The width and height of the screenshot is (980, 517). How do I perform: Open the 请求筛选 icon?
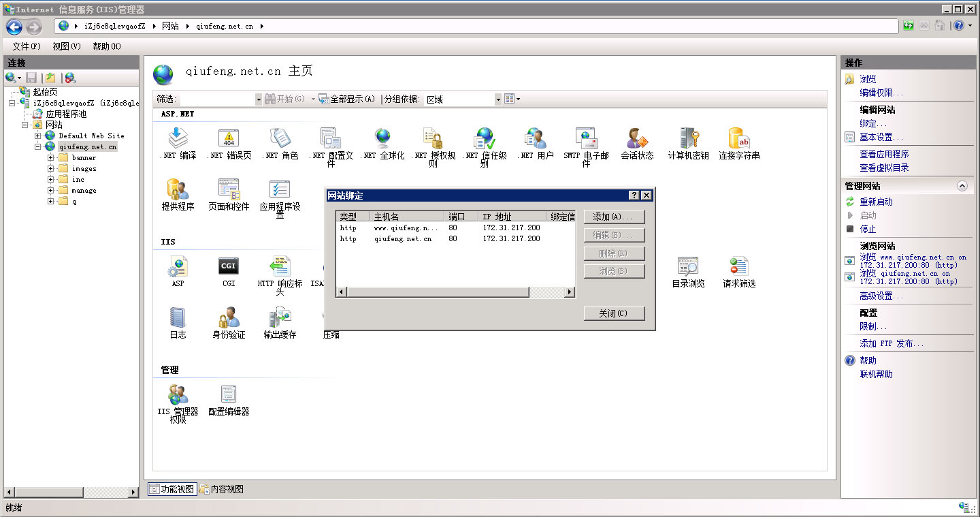[739, 272]
